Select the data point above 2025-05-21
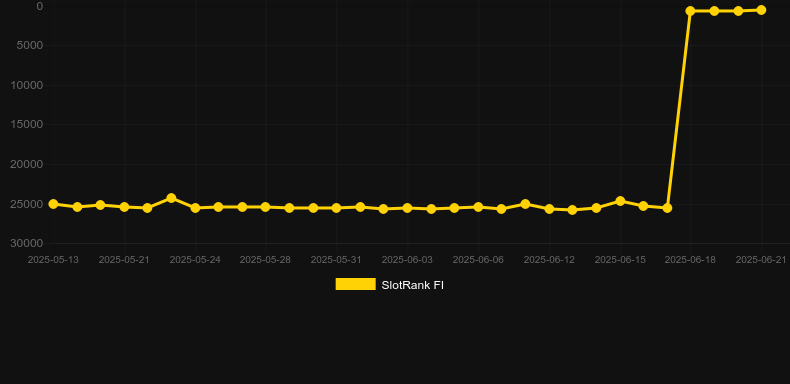 124,207
